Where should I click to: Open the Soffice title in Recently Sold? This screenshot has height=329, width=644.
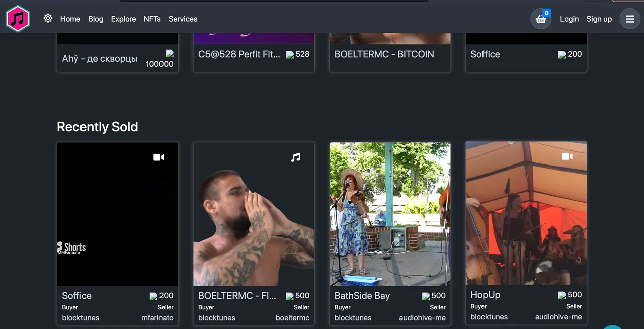(x=76, y=296)
